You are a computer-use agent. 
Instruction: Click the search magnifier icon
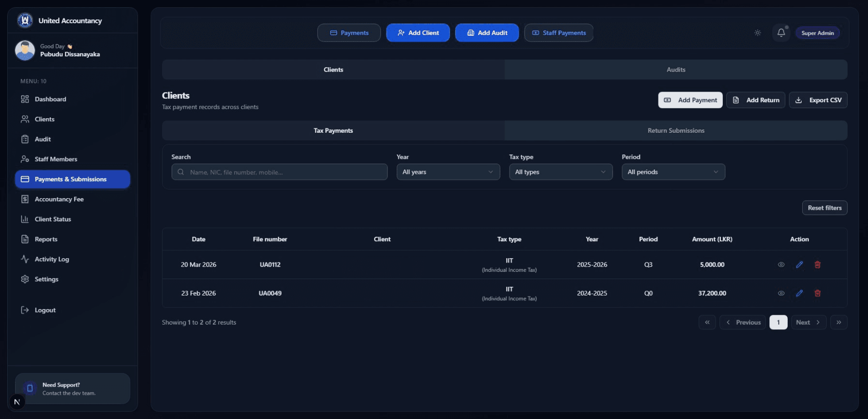pos(180,172)
